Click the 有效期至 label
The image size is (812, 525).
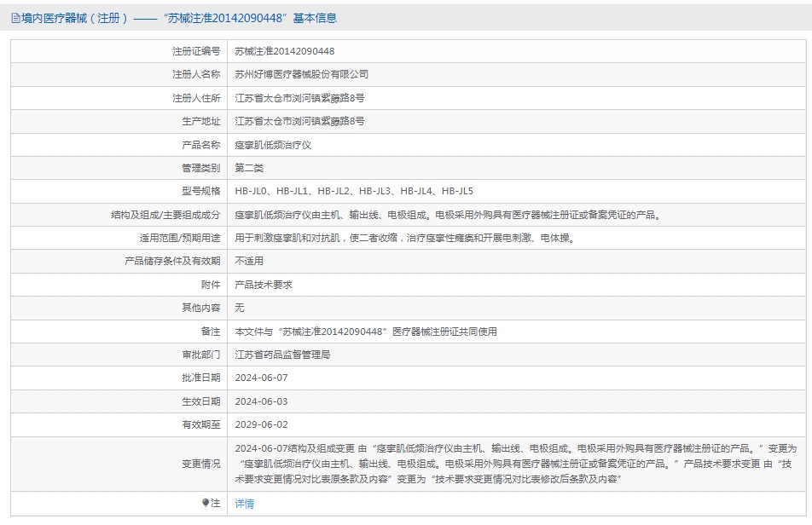[201, 424]
